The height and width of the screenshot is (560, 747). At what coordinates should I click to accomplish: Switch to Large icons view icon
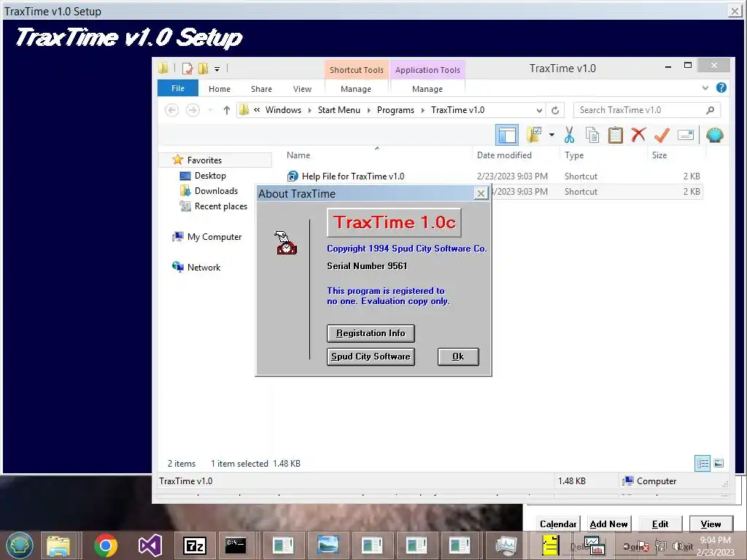coord(719,463)
